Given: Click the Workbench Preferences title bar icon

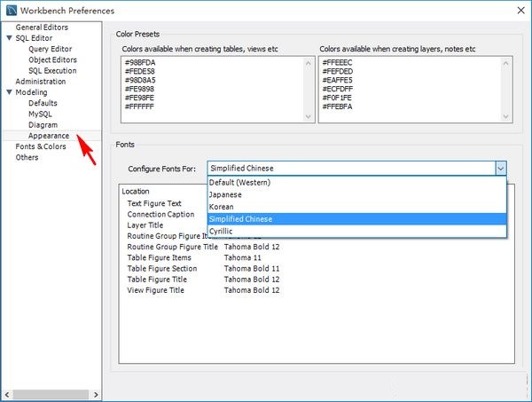Looking at the screenshot, I should (x=12, y=11).
